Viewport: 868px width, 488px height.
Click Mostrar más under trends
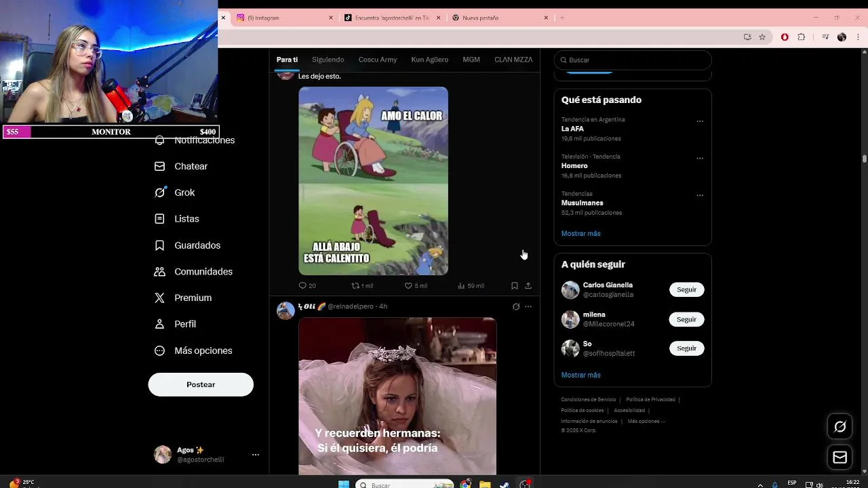pos(580,233)
